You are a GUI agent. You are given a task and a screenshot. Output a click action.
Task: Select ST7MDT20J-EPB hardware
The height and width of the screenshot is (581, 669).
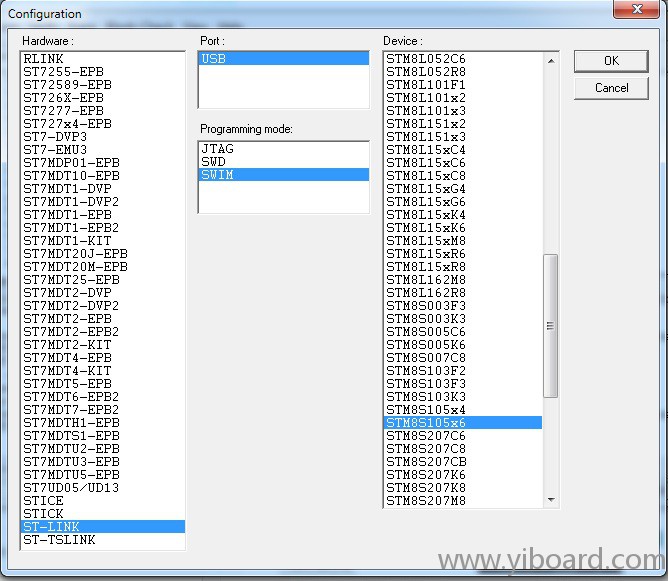point(103,254)
